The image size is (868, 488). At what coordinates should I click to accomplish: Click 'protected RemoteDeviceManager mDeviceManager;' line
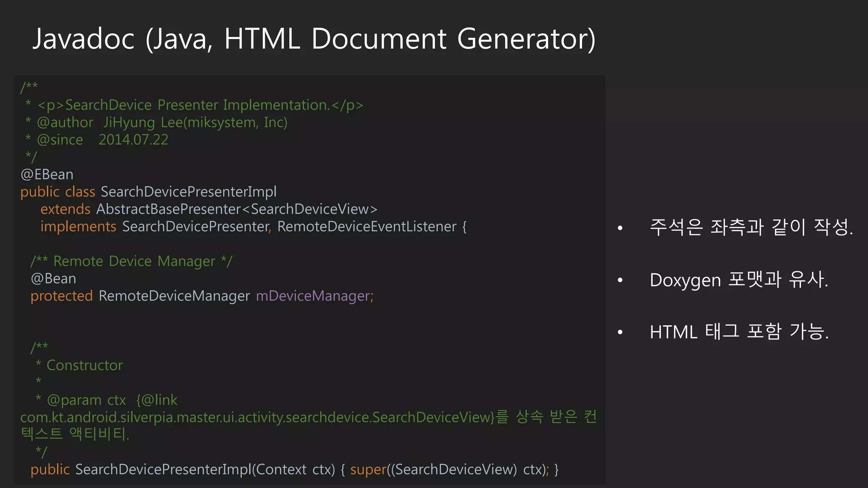click(202, 296)
